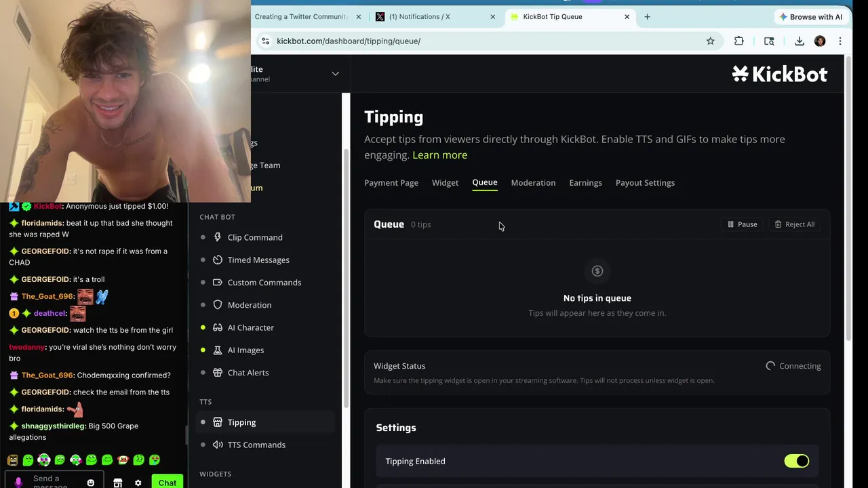Close the KickBot Tip Queue tab
Viewport: 868px width, 488px height.
click(x=627, y=17)
